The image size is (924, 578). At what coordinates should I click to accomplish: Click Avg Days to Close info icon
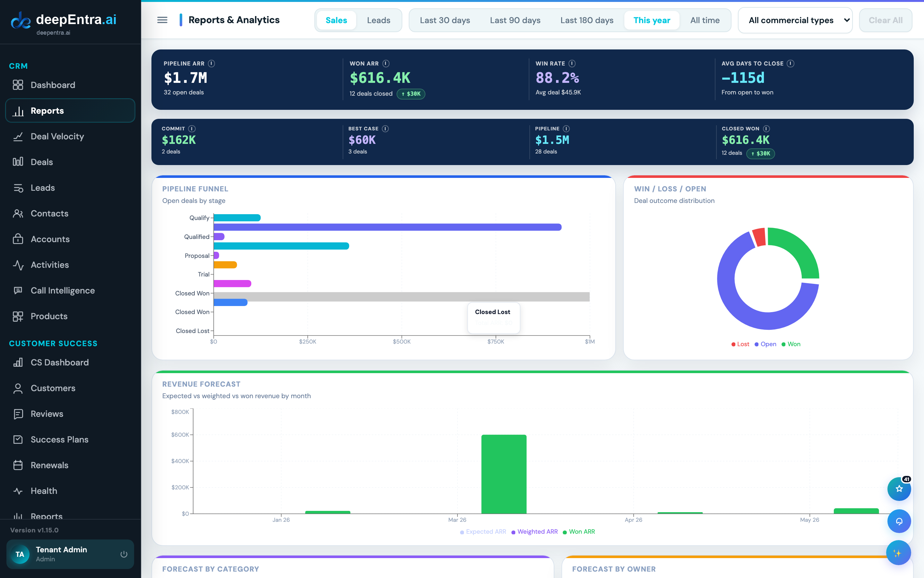click(x=790, y=64)
